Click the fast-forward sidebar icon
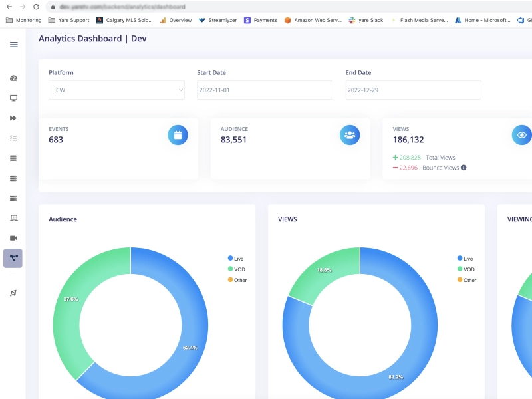Image resolution: width=532 pixels, height=399 pixels. click(x=13, y=118)
